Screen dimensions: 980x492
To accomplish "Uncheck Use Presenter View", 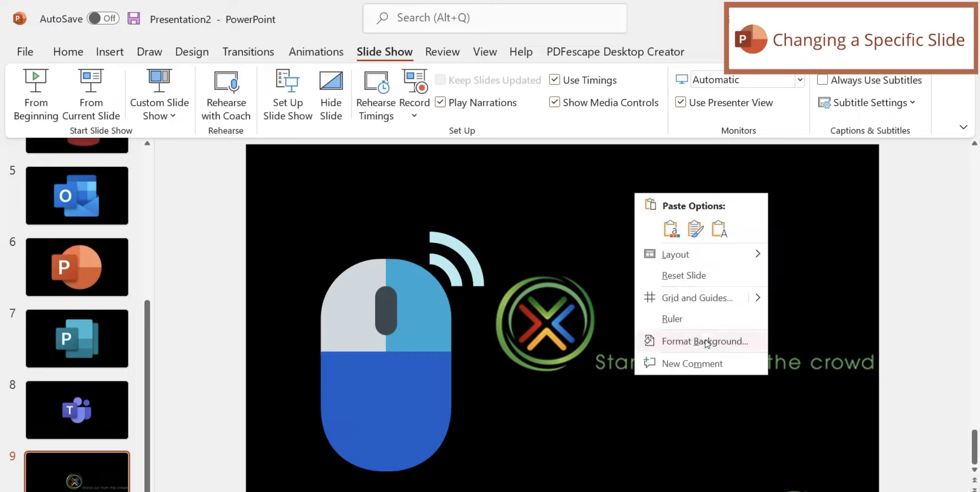I will [x=680, y=102].
